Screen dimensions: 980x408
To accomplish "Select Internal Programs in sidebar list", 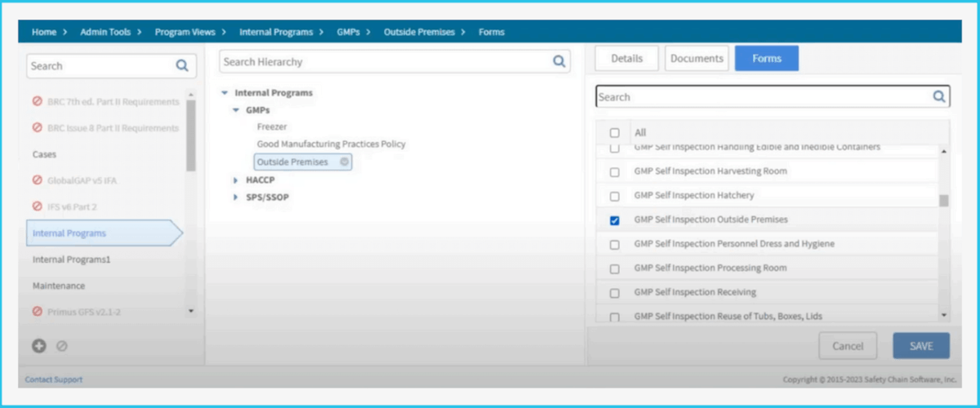I will [104, 233].
